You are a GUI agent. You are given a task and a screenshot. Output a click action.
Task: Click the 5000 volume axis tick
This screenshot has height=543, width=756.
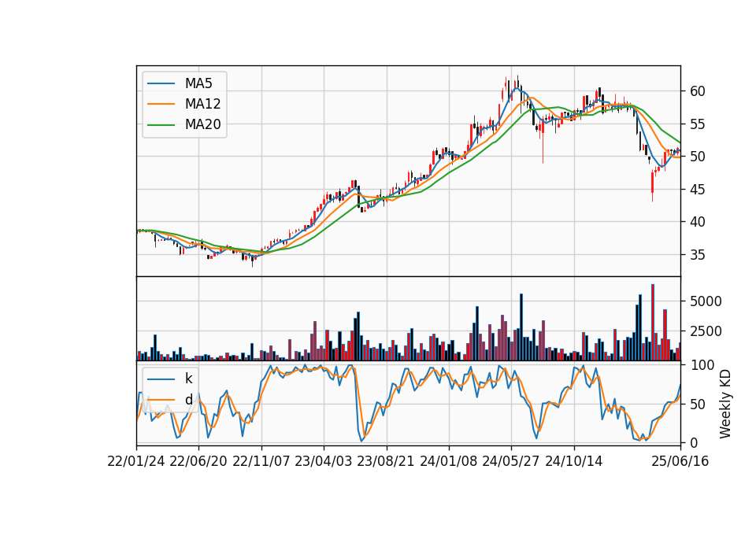[x=706, y=301]
